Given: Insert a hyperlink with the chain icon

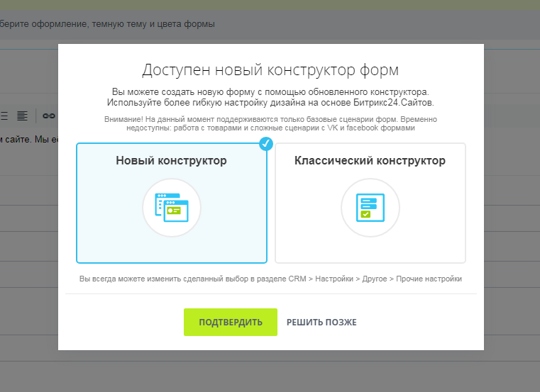Looking at the screenshot, I should 48,115.
